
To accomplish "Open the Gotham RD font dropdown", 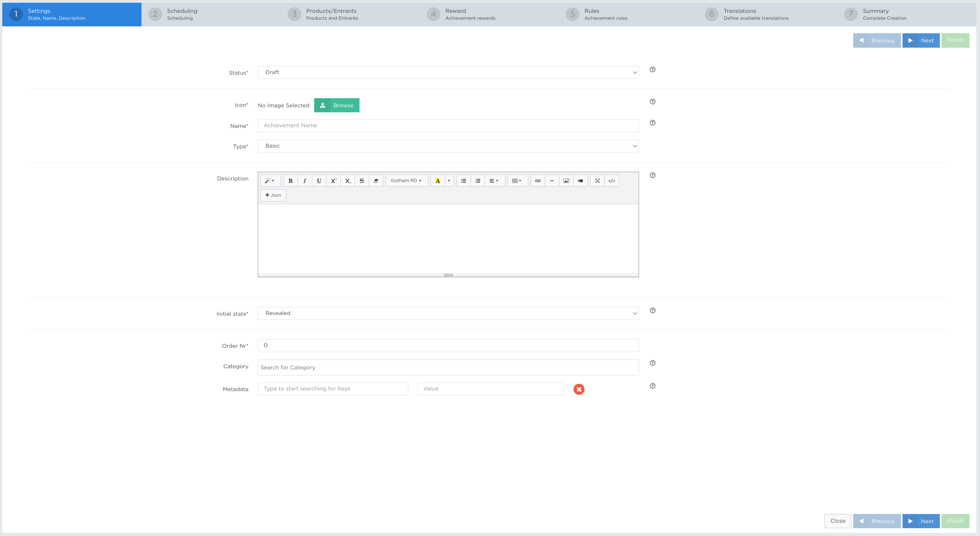I will point(406,181).
